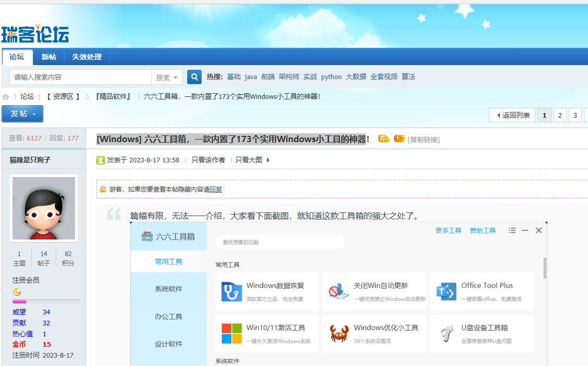Go to page 2 of the thread

560,115
